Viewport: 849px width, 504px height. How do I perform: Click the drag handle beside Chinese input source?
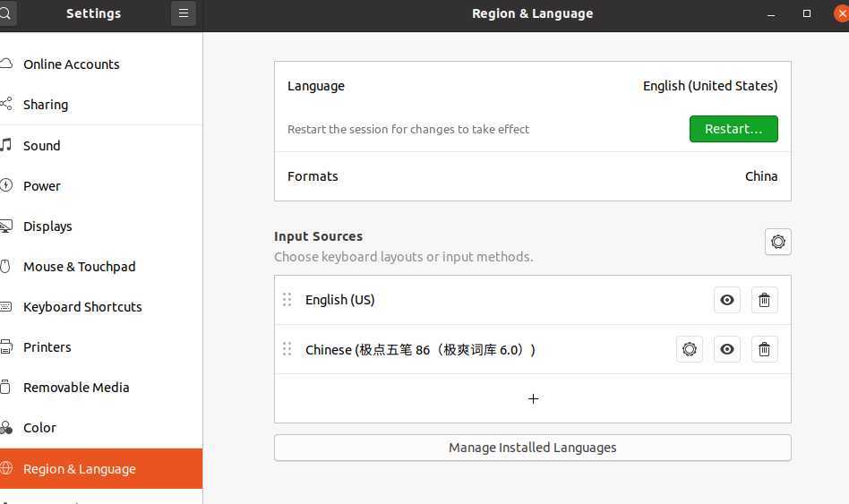point(287,349)
